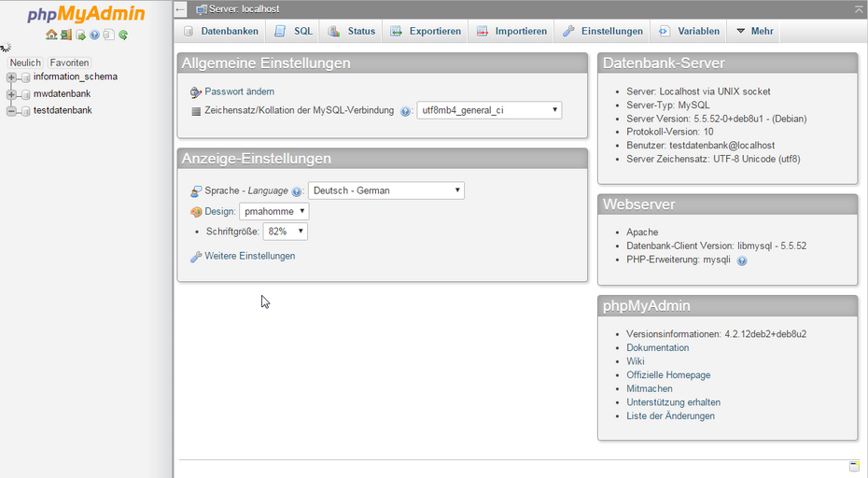
Task: Click the copy-documents icon in sidebar toolbar
Action: coord(109,35)
